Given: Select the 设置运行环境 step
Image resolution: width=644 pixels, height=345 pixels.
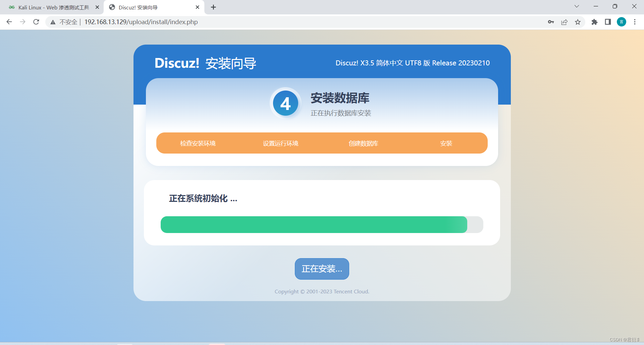Looking at the screenshot, I should (281, 143).
